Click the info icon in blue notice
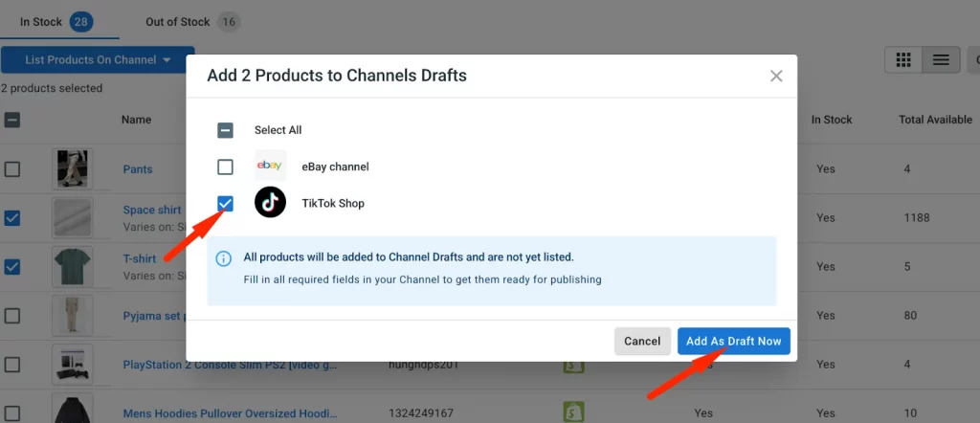 [223, 258]
